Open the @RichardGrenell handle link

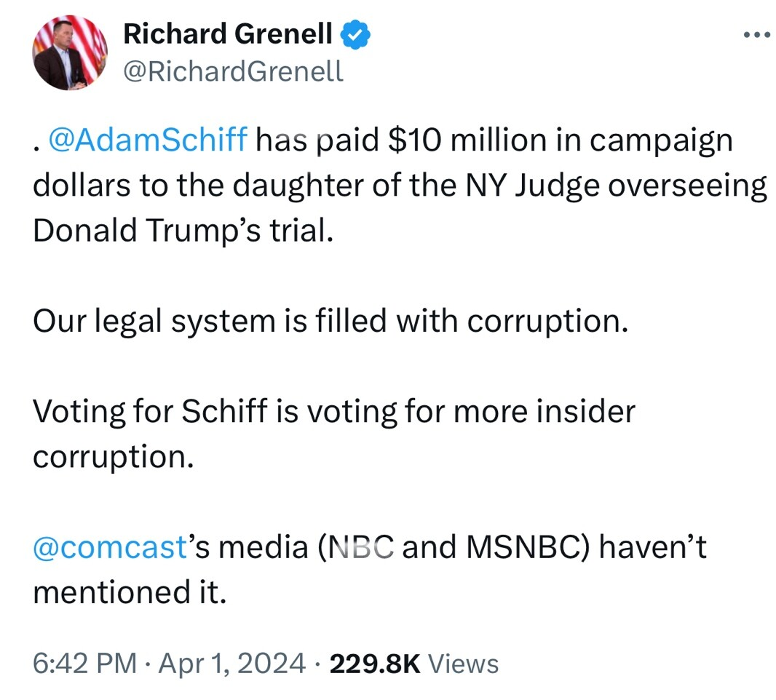tap(233, 71)
